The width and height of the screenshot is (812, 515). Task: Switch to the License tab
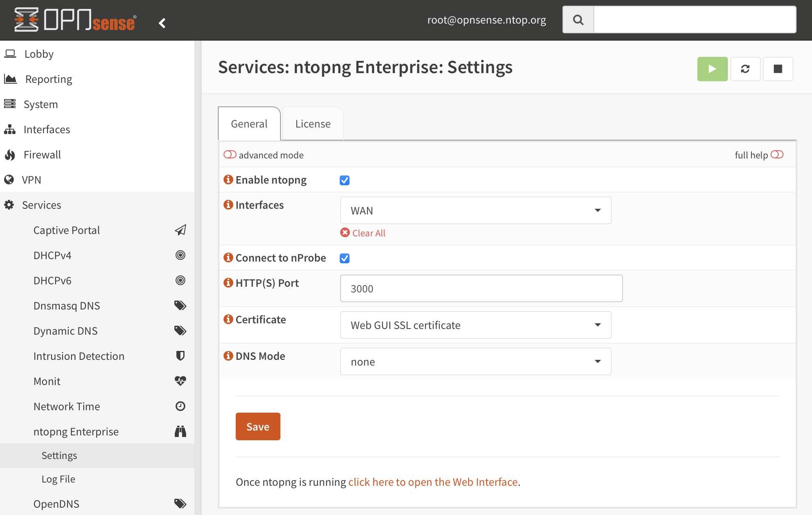click(313, 123)
